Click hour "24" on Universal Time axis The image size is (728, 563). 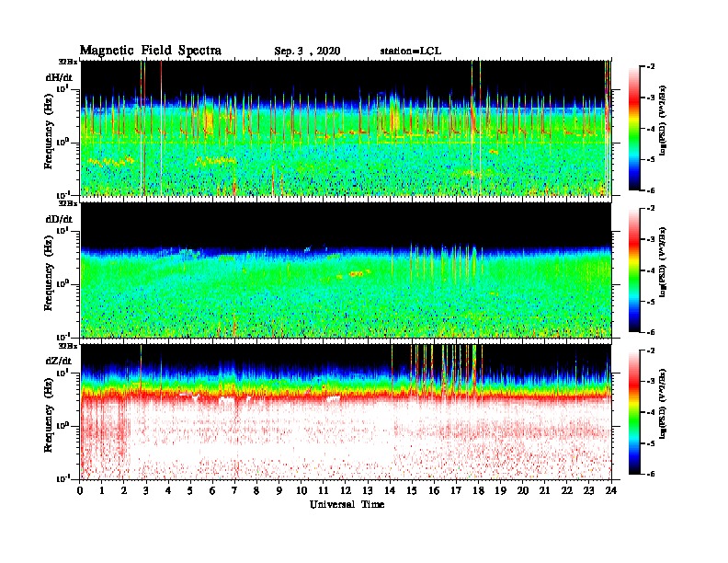pyautogui.click(x=610, y=490)
